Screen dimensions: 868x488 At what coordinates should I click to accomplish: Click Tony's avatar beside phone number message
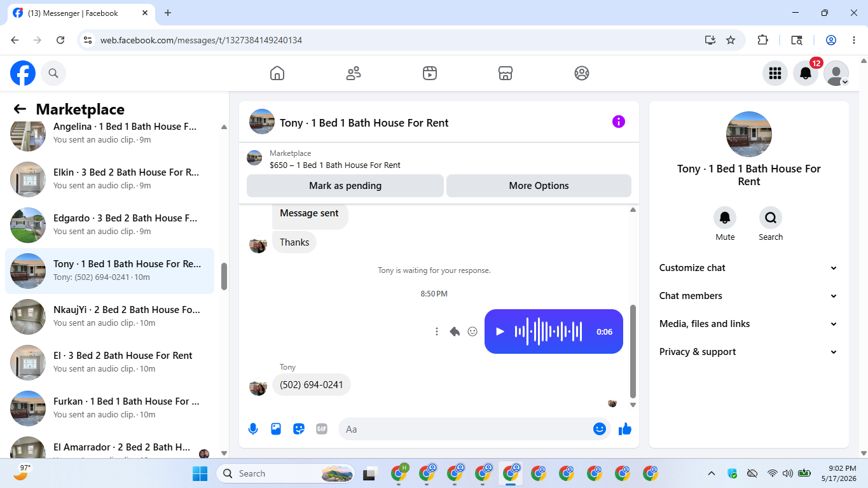click(x=258, y=386)
